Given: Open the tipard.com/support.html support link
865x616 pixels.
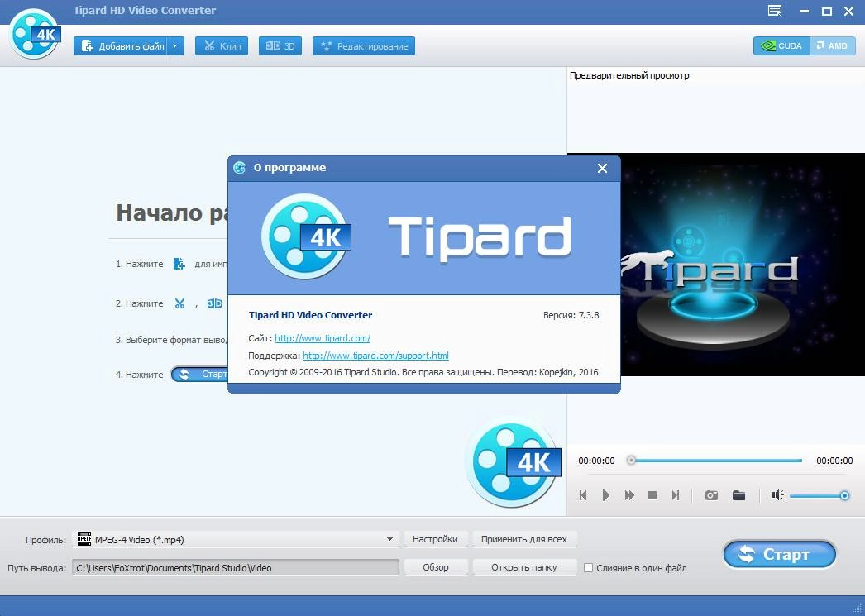Looking at the screenshot, I should pyautogui.click(x=375, y=356).
